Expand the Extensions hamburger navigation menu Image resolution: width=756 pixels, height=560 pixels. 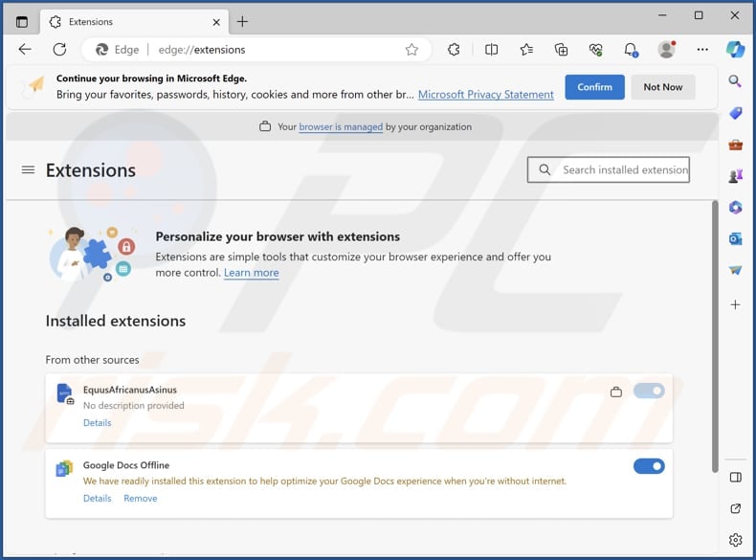[x=28, y=169]
